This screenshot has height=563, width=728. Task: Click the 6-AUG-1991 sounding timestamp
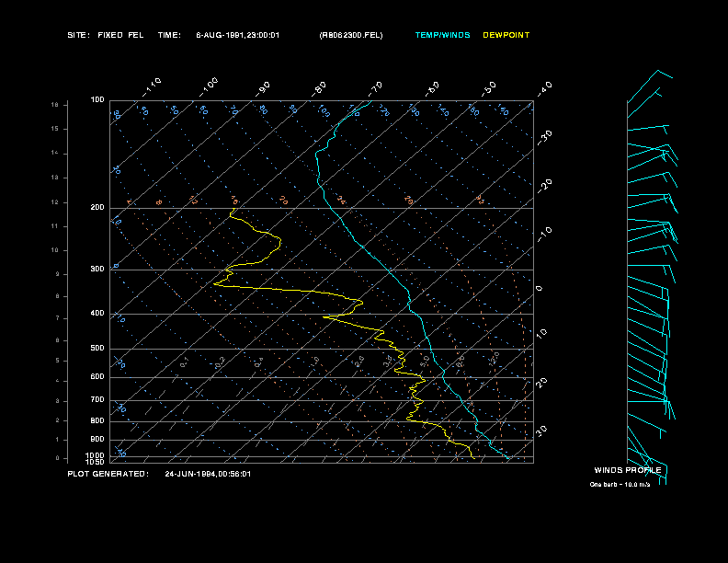click(x=238, y=35)
